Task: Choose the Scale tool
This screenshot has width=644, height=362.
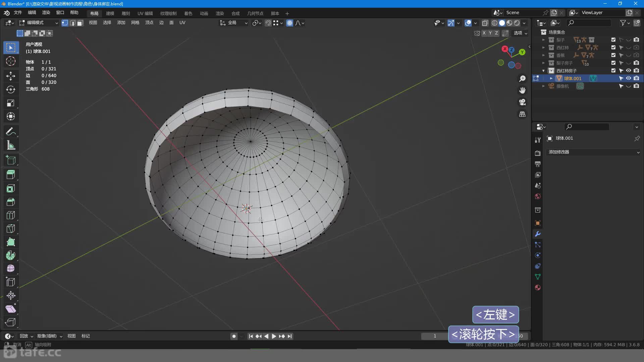Action: pos(11,103)
